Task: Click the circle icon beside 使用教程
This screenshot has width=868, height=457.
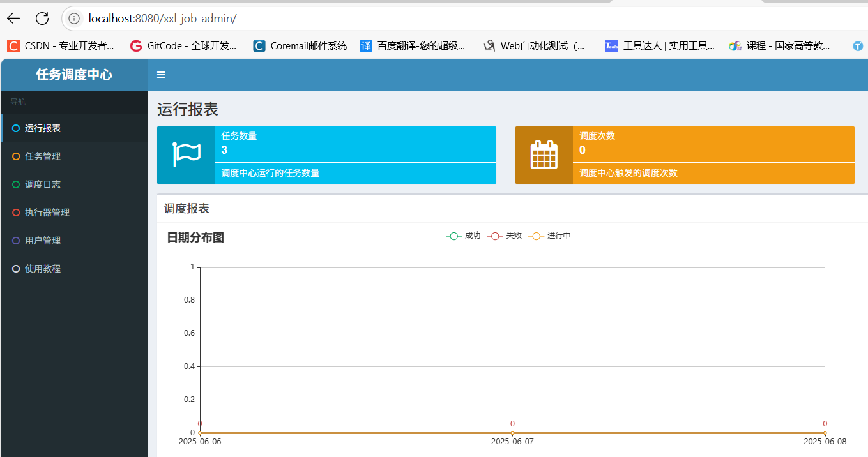Action: tap(16, 269)
